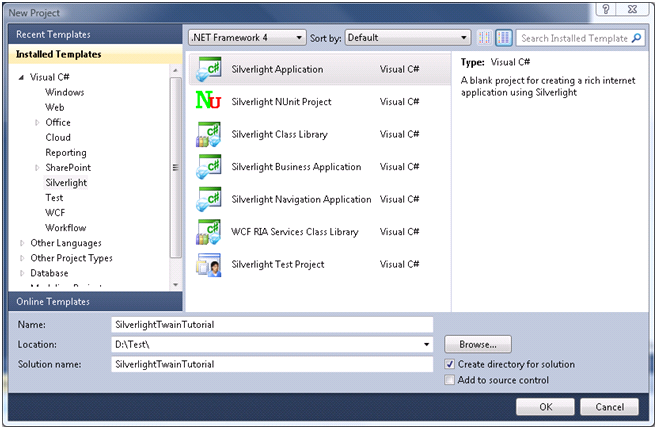Open the Recent Templates section
This screenshot has width=657, height=429.
95,34
